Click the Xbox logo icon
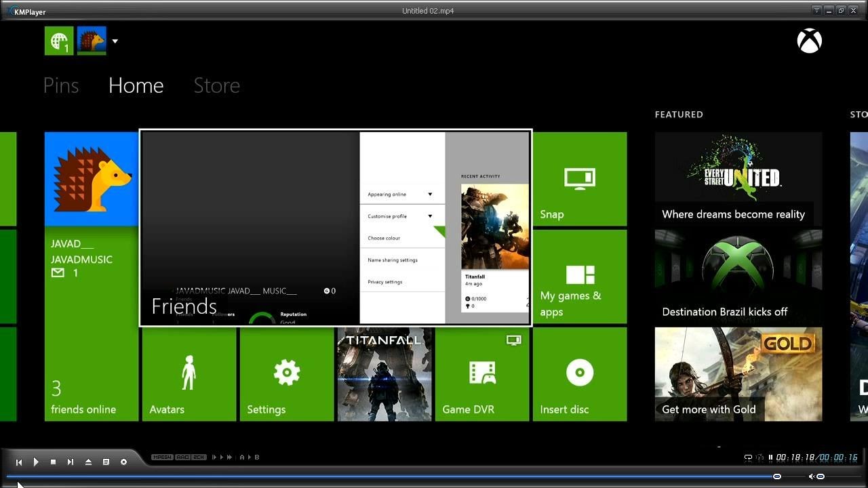Screen dimensions: 868x488 click(x=810, y=41)
